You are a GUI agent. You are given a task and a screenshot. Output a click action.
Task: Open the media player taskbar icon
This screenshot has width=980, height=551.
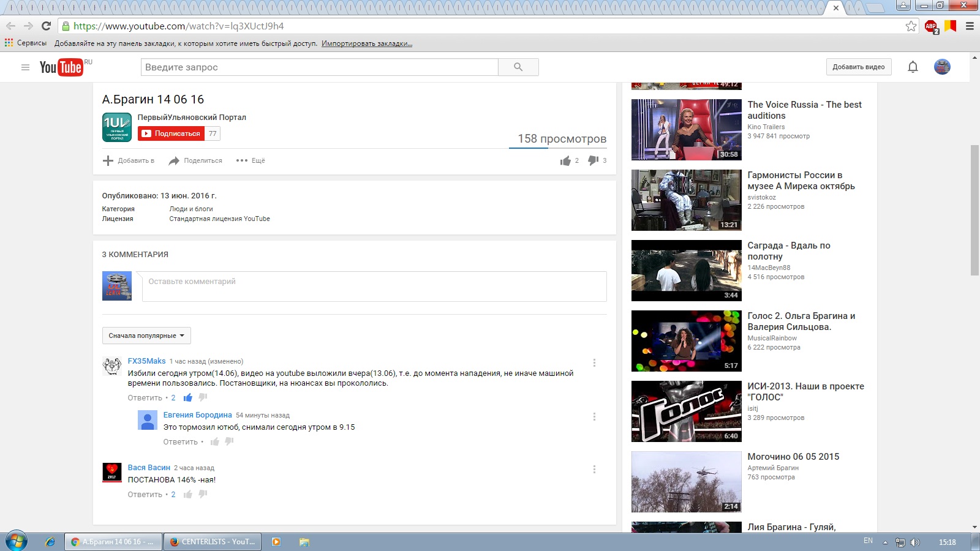276,542
